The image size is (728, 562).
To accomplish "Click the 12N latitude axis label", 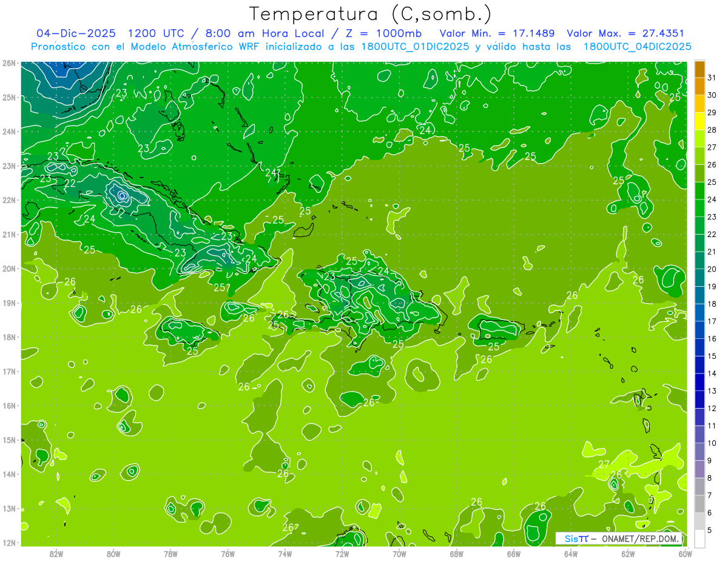I will pos(9,543).
